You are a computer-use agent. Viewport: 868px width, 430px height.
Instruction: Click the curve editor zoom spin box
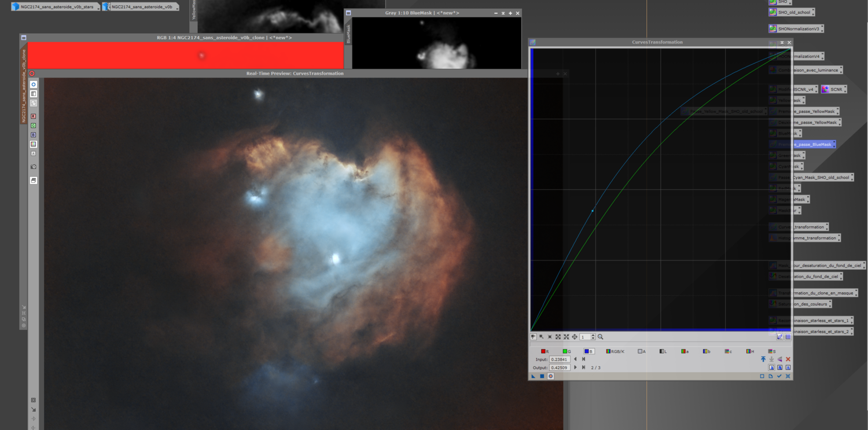pyautogui.click(x=587, y=337)
